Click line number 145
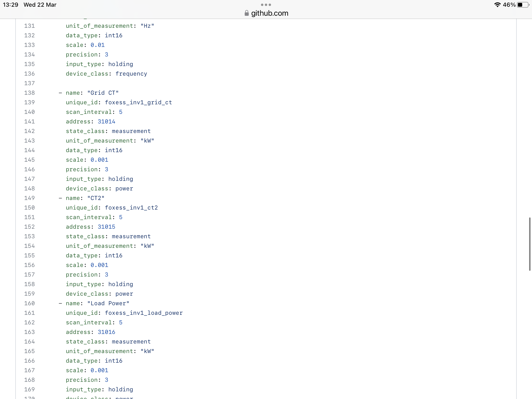 (x=29, y=160)
